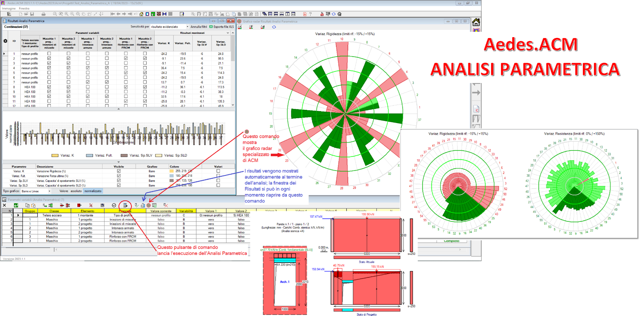Click the zoom-in magnifier in main toolbar

click(67, 14)
